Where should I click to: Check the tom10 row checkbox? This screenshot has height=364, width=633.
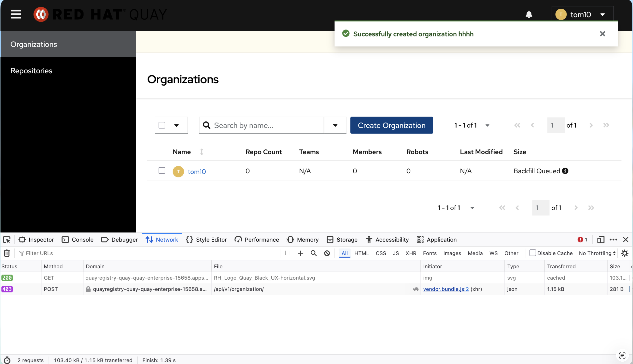[162, 171]
